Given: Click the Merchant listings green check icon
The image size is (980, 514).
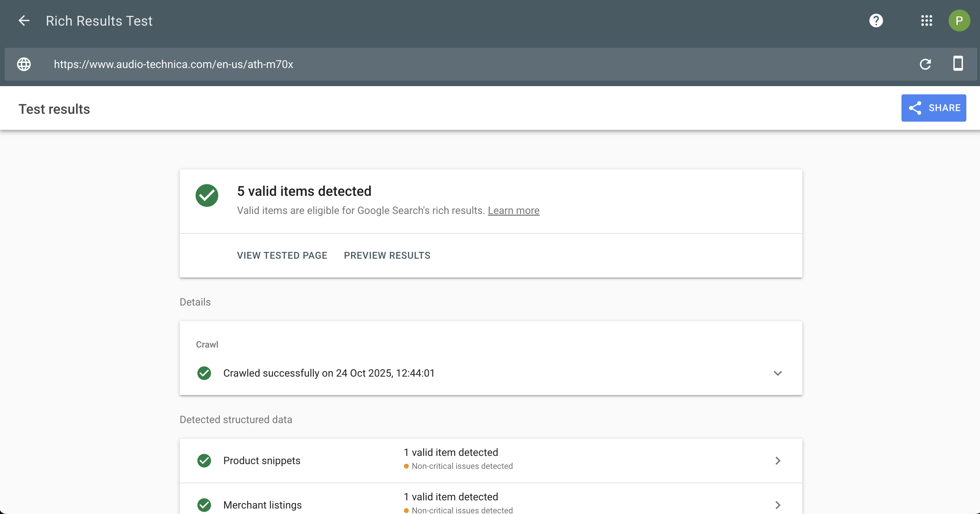Looking at the screenshot, I should tap(204, 505).
